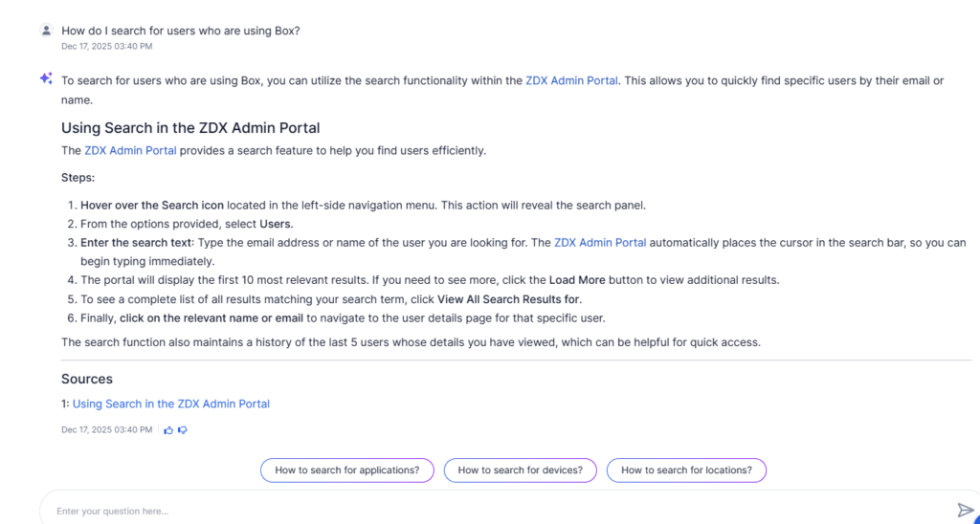Click the AI sparkle icon beside the answer
This screenshot has width=980, height=524.
(x=46, y=79)
